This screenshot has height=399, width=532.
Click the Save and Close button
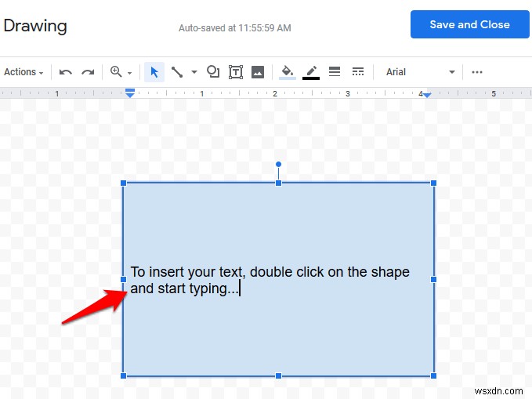point(469,24)
